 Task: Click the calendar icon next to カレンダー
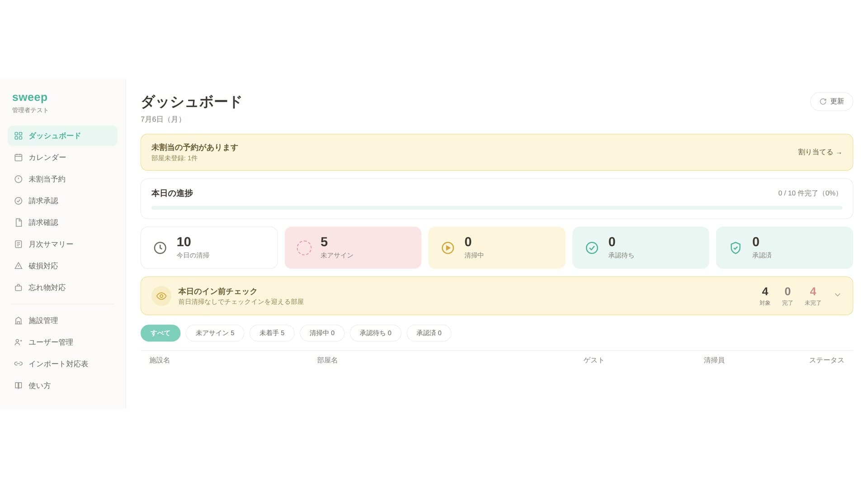click(18, 157)
